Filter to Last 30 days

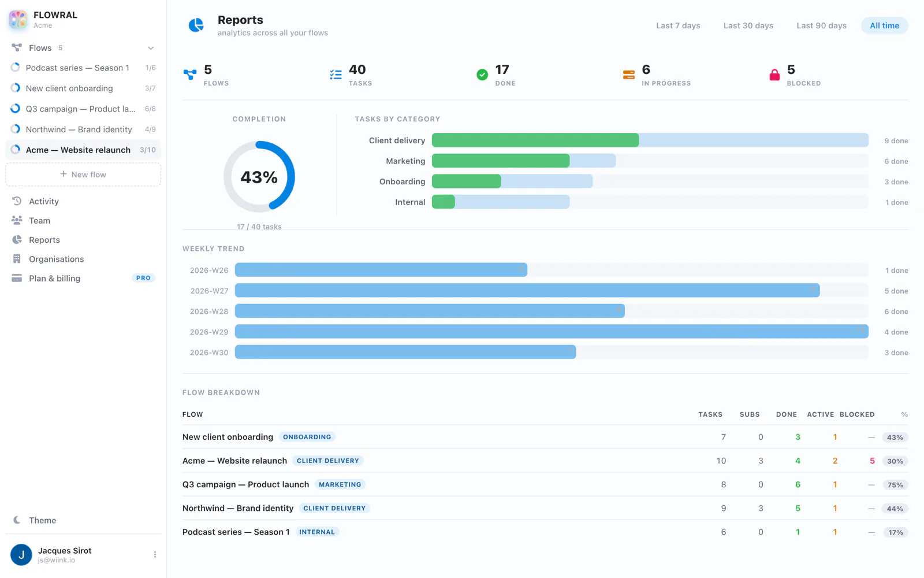(748, 25)
